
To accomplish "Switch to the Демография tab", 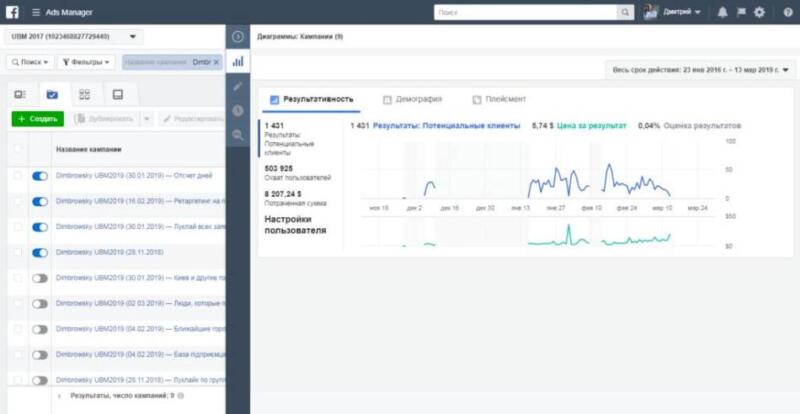I will [412, 100].
